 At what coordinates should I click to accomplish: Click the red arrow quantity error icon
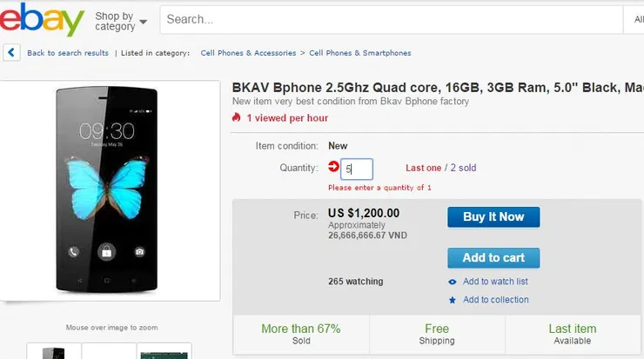pos(333,166)
